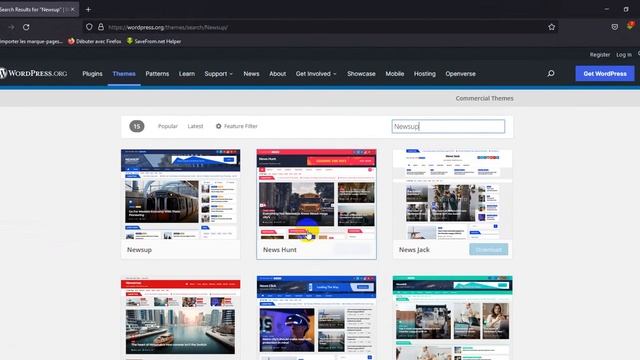Click SaveFrom.net Helper bookmark
Viewport: 640px width, 360px height.
(x=154, y=41)
